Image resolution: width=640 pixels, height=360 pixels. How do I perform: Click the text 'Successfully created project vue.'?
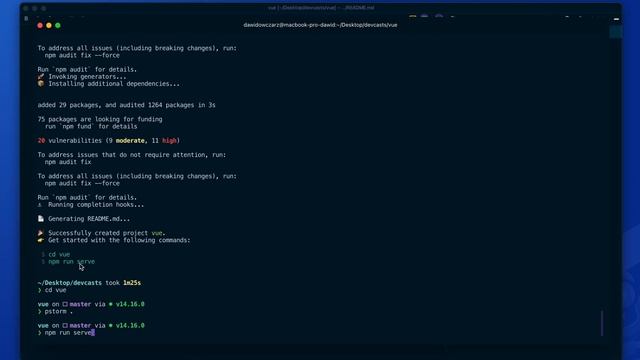[107, 233]
